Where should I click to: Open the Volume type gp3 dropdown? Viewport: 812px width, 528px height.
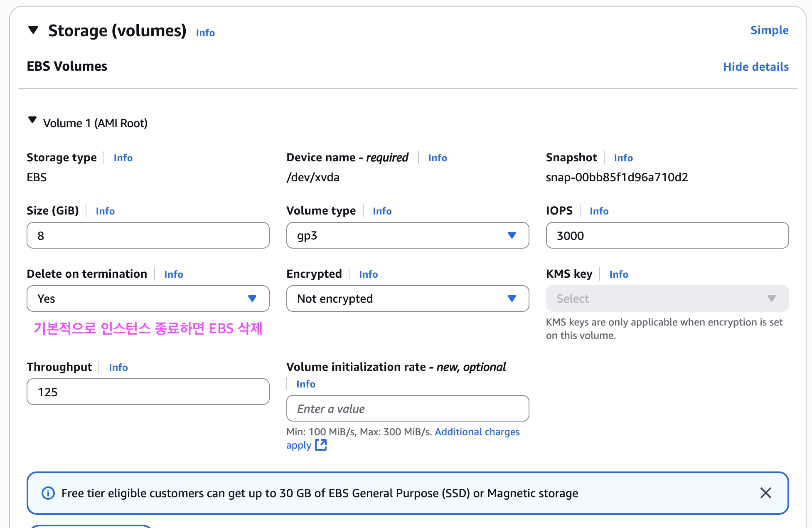tap(407, 235)
